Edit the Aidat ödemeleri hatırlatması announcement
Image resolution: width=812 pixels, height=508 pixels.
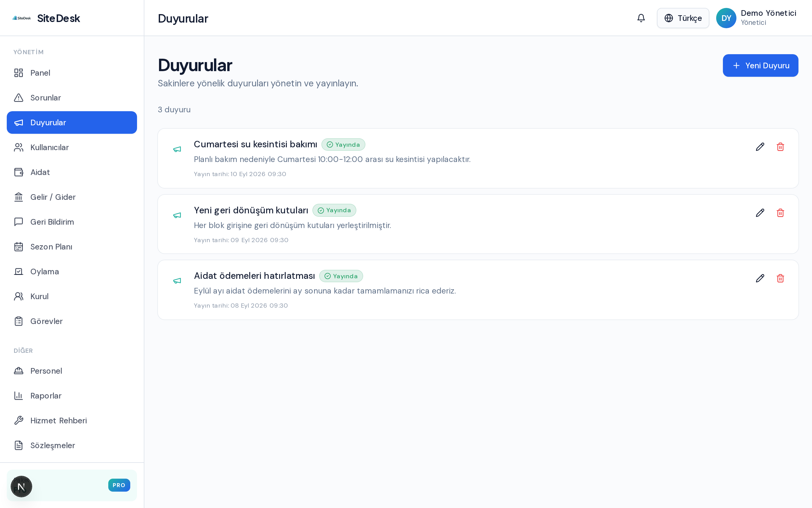pyautogui.click(x=760, y=278)
